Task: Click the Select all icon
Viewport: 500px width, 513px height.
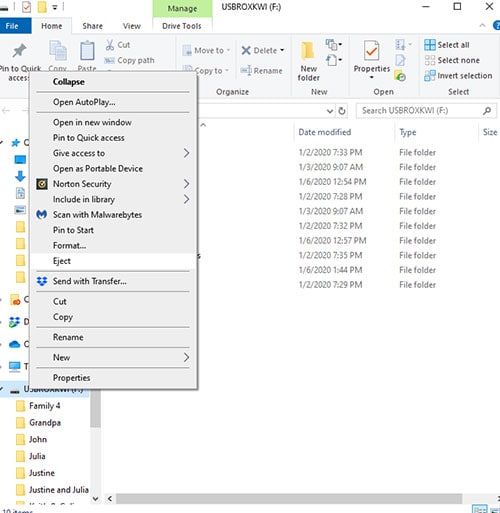Action: tap(430, 45)
